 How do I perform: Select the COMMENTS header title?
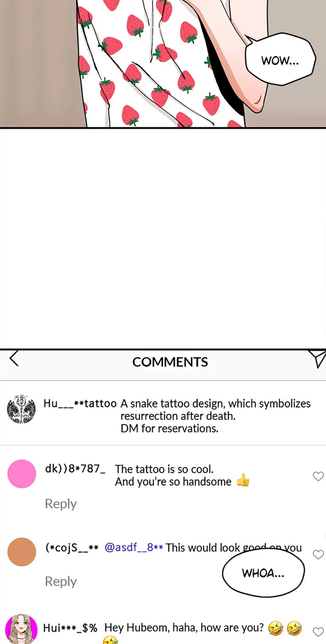pos(170,362)
